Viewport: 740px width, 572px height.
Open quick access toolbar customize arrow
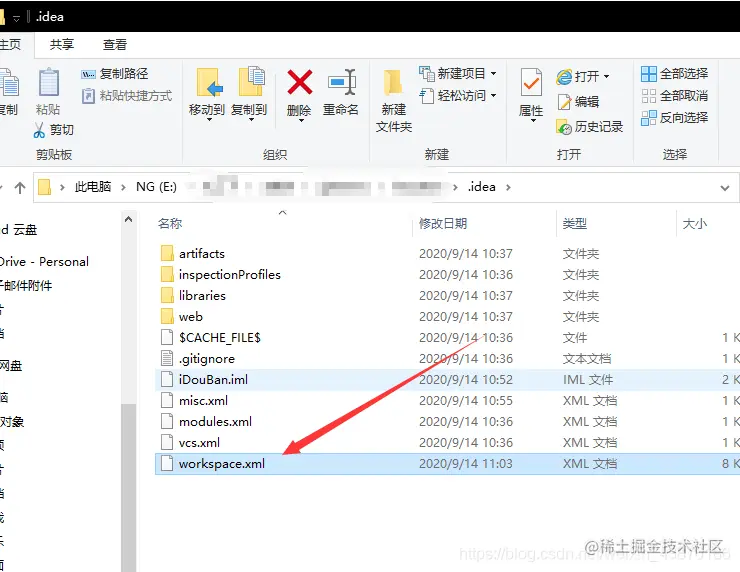click(17, 18)
